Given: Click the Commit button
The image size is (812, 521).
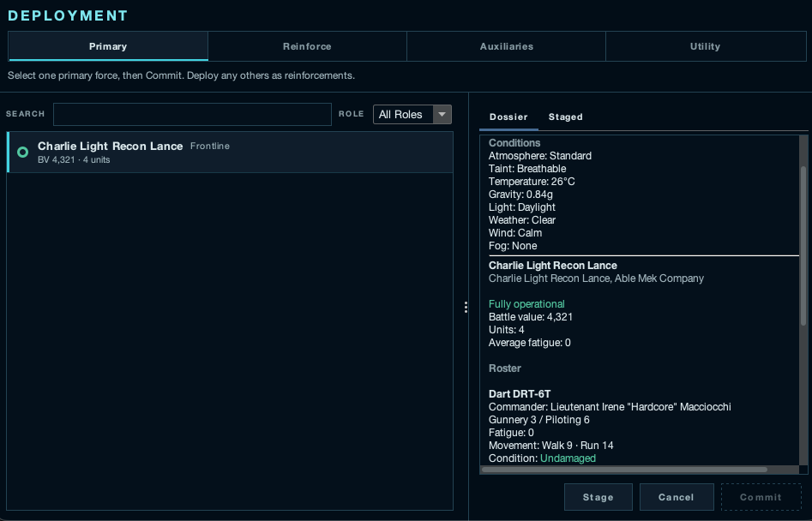Looking at the screenshot, I should [x=761, y=497].
